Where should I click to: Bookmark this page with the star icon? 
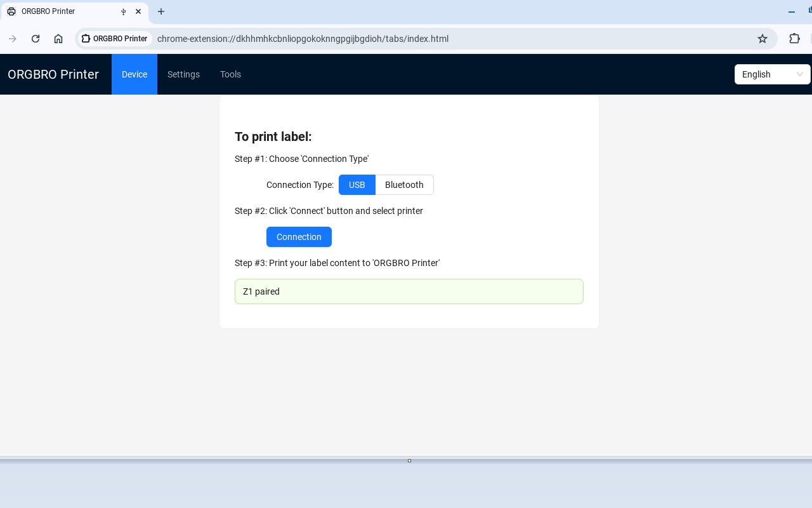763,39
